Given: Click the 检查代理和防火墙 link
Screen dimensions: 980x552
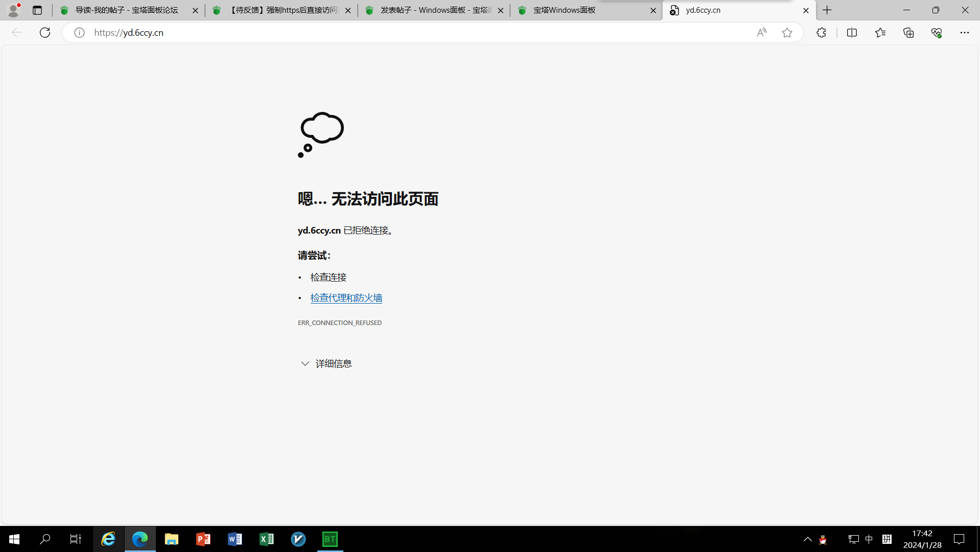Looking at the screenshot, I should click(346, 298).
